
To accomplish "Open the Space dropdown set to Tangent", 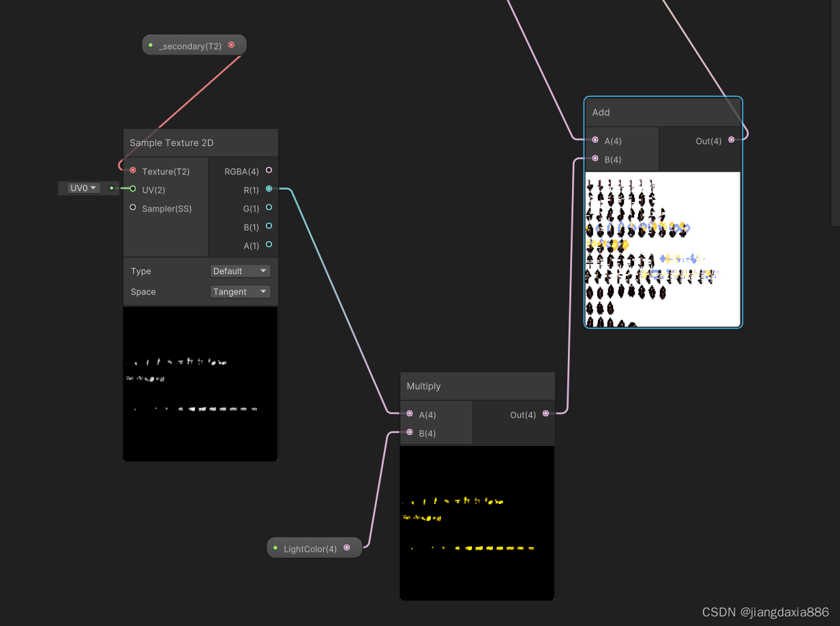I will (241, 292).
